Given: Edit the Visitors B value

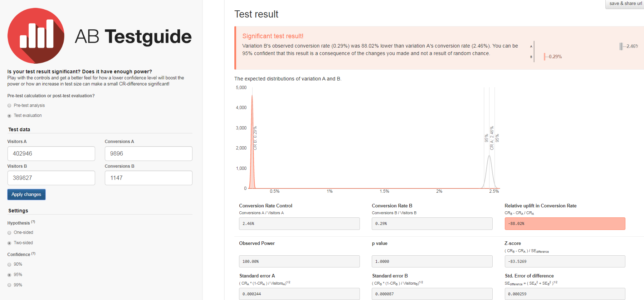Looking at the screenshot, I should (51, 178).
